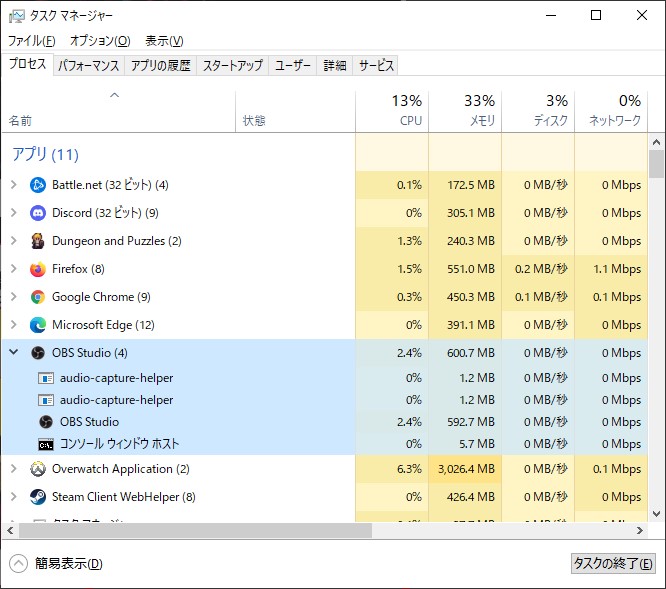
Task: Expand the Discord process group
Action: (x=14, y=213)
